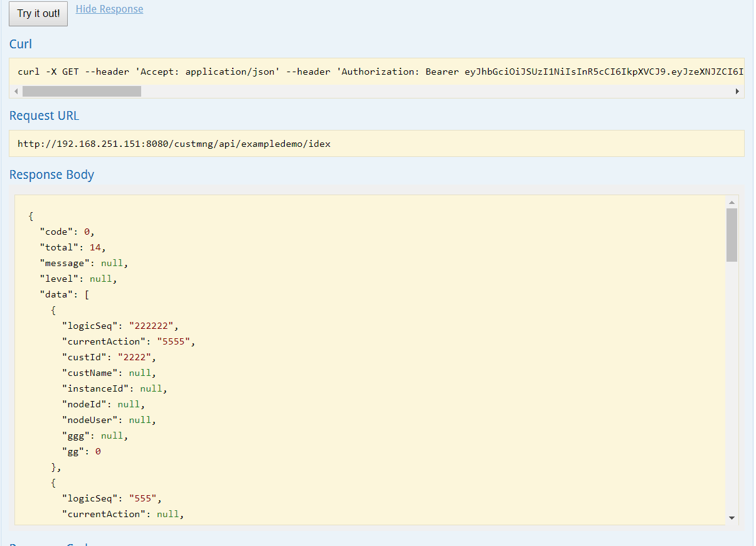The image size is (756, 546).
Task: Hide the response via Hide Response link
Action: point(109,9)
